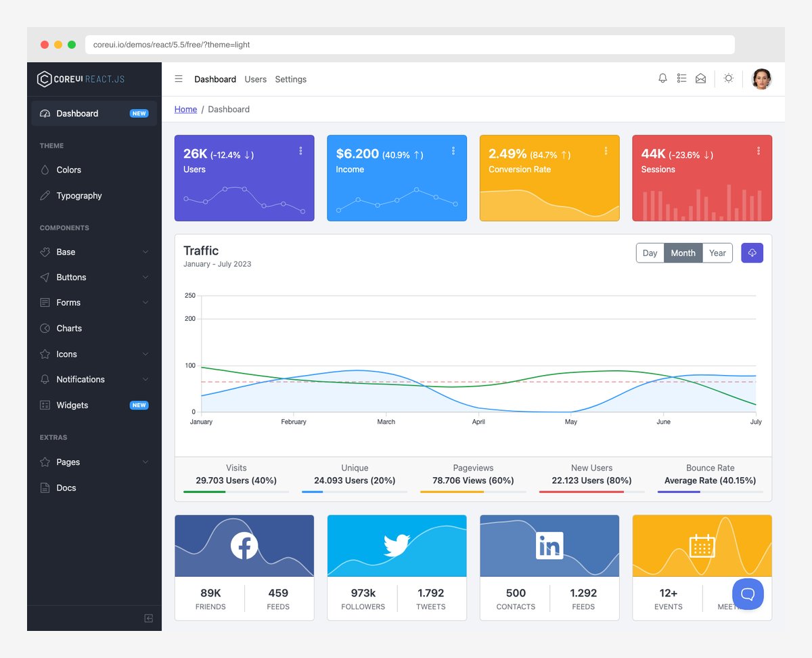This screenshot has height=658, width=812.
Task: Open the notifications bell
Action: (x=662, y=79)
